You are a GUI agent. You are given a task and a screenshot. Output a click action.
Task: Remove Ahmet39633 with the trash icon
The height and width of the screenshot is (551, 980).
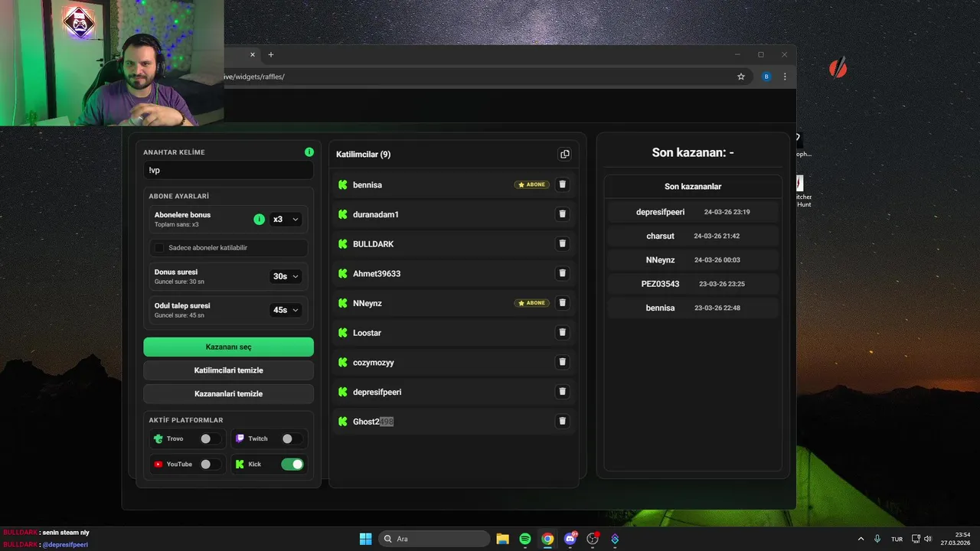point(562,273)
